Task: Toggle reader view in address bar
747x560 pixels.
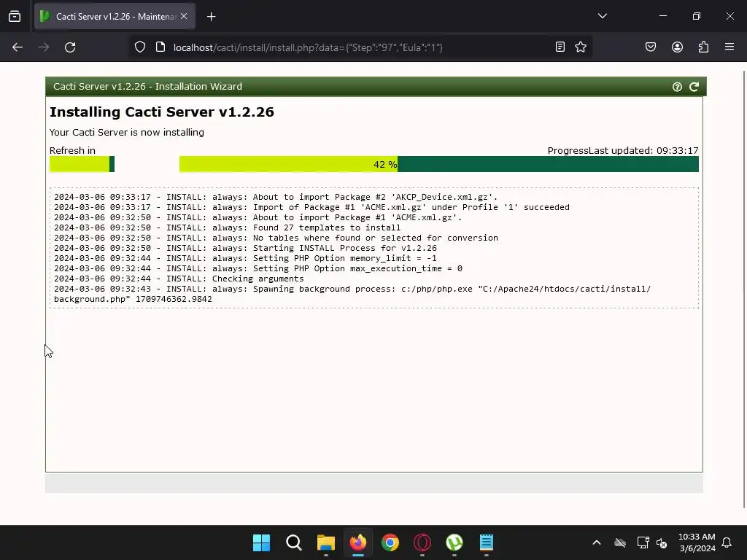Action: (x=560, y=47)
